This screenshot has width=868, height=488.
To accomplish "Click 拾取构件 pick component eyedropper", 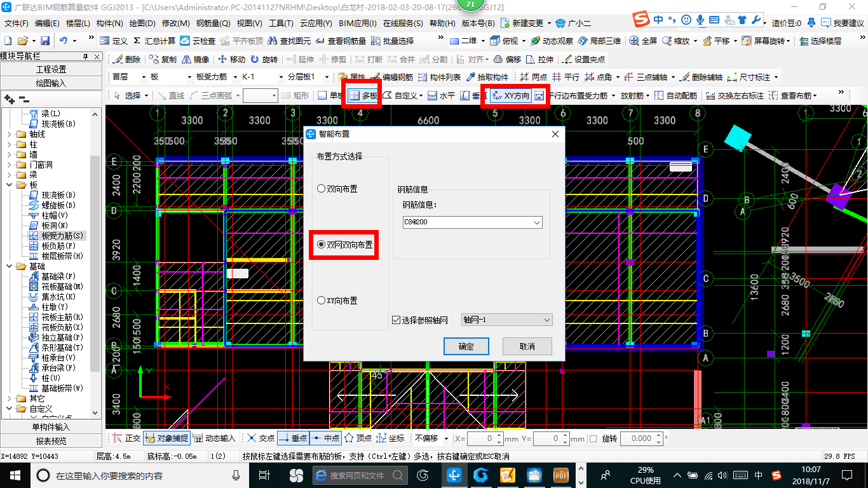I will tap(488, 77).
